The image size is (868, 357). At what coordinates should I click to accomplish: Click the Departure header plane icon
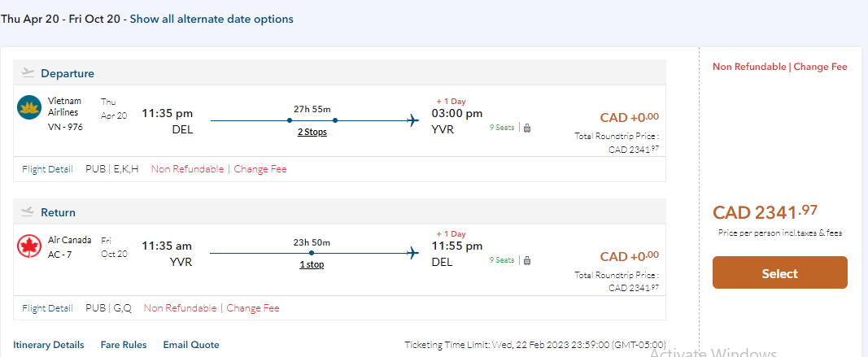click(28, 72)
